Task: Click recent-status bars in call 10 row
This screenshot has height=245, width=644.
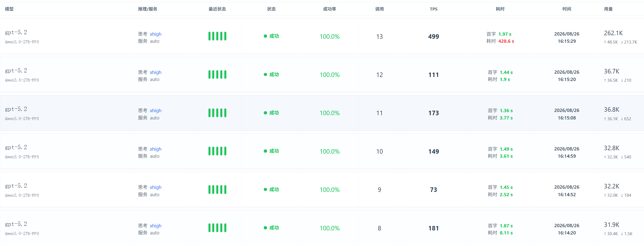Action: (217, 151)
